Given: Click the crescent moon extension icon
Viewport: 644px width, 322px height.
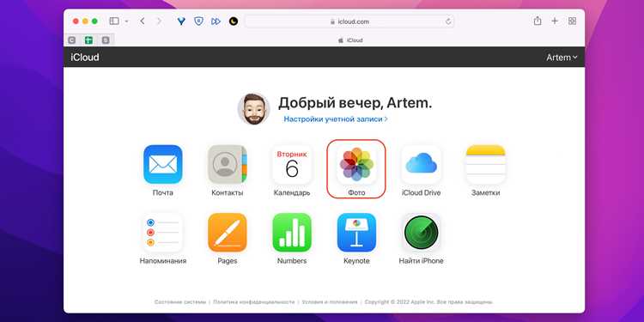Looking at the screenshot, I should (234, 21).
